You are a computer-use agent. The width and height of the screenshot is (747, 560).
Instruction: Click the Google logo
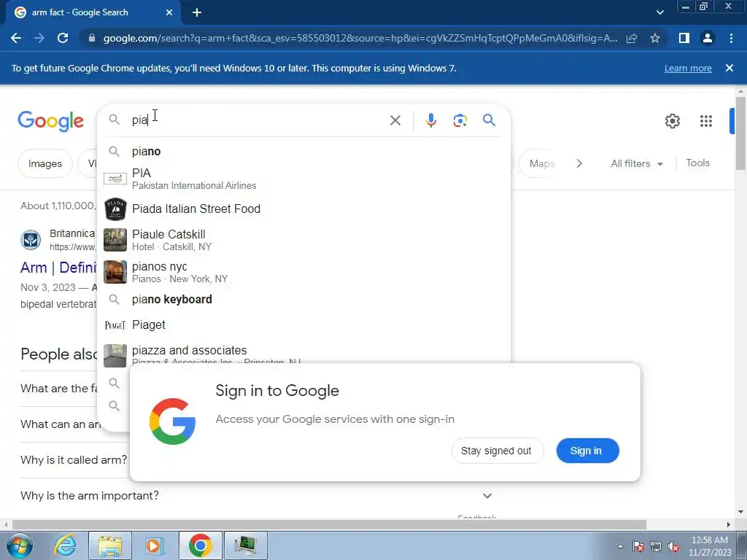pos(50,121)
